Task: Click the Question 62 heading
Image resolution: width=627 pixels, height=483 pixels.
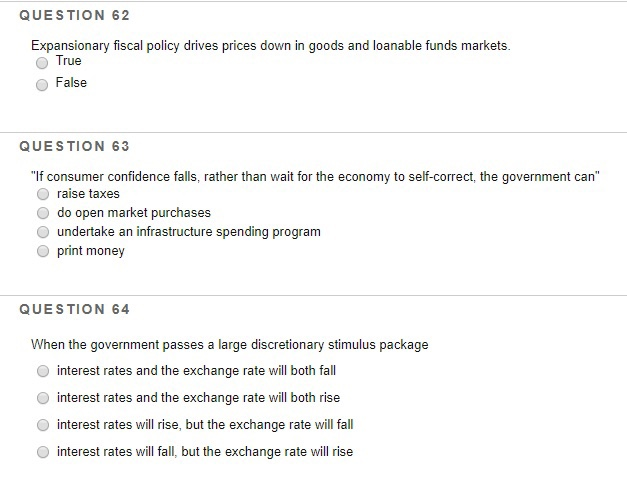Action: [74, 15]
